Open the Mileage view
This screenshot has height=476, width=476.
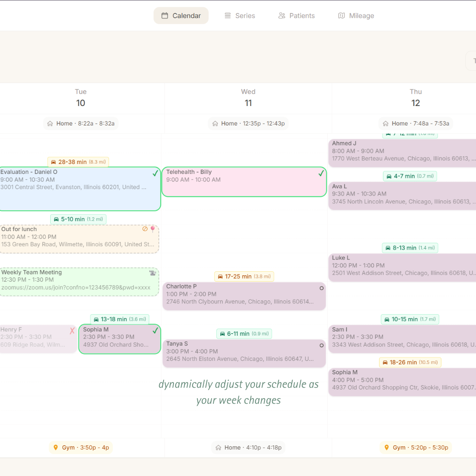pos(356,15)
